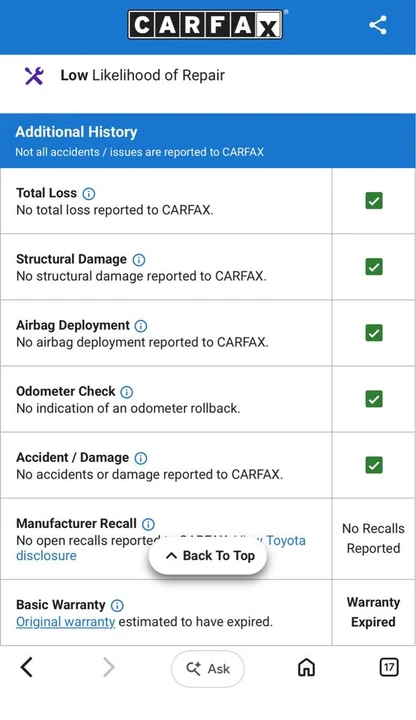Viewport: 416px width, 720px height.
Task: Show Airbag Deployment info tooltip
Action: point(141,326)
